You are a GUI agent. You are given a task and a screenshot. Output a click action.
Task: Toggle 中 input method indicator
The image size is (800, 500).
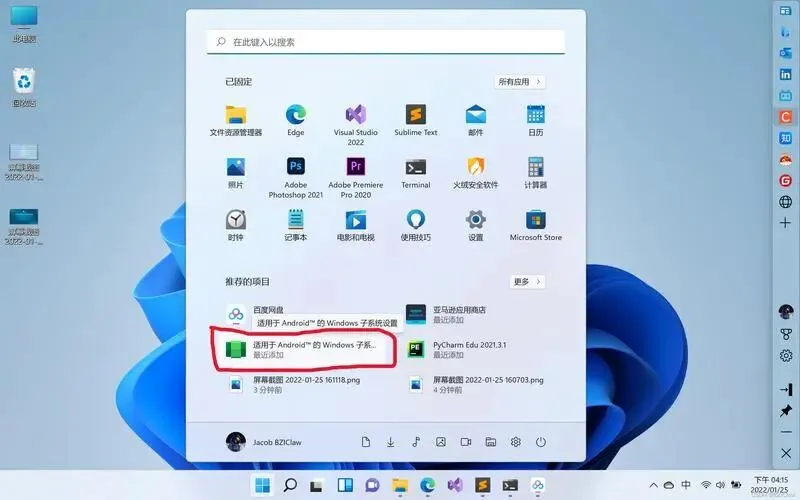(x=686, y=485)
